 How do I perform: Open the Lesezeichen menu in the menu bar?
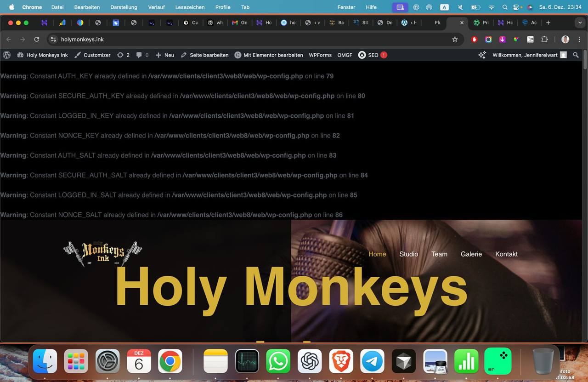point(190,7)
